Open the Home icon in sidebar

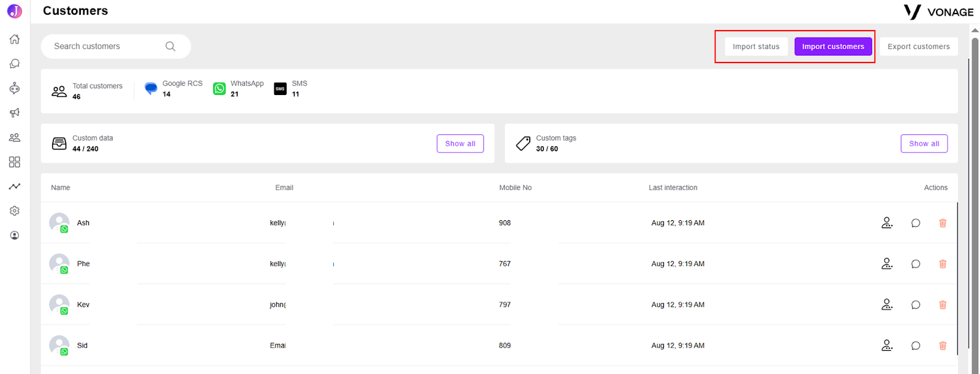(15, 39)
